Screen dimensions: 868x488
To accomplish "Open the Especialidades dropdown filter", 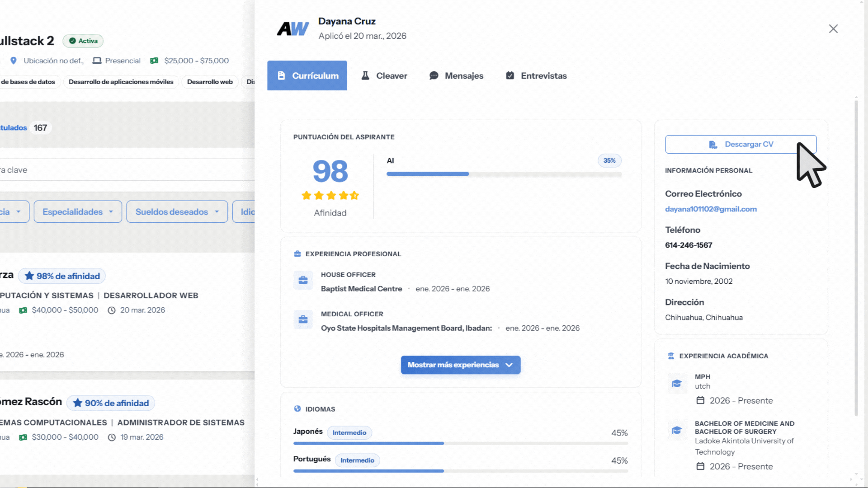I will point(78,212).
